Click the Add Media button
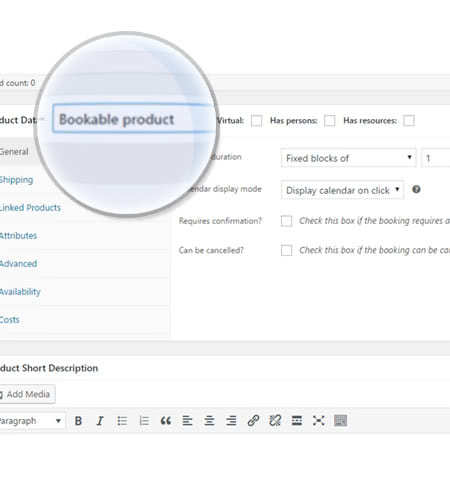450x500 pixels. pos(27,394)
